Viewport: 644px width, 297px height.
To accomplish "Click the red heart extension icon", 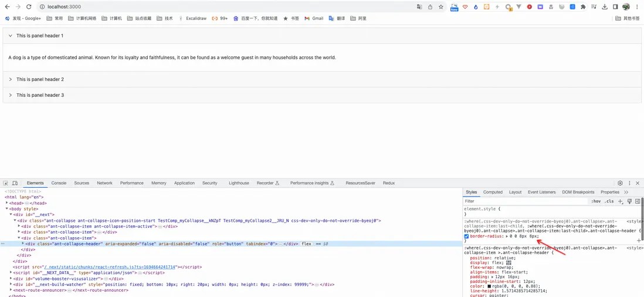I will (465, 6).
